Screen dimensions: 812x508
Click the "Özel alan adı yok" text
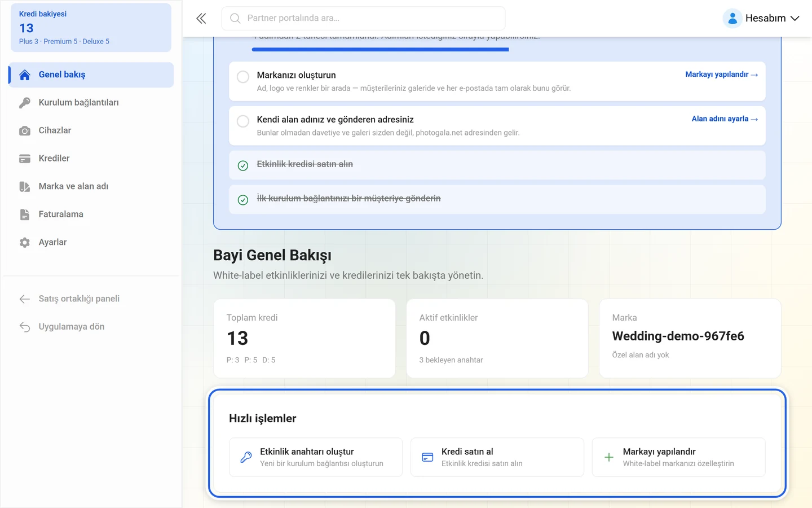coord(641,355)
